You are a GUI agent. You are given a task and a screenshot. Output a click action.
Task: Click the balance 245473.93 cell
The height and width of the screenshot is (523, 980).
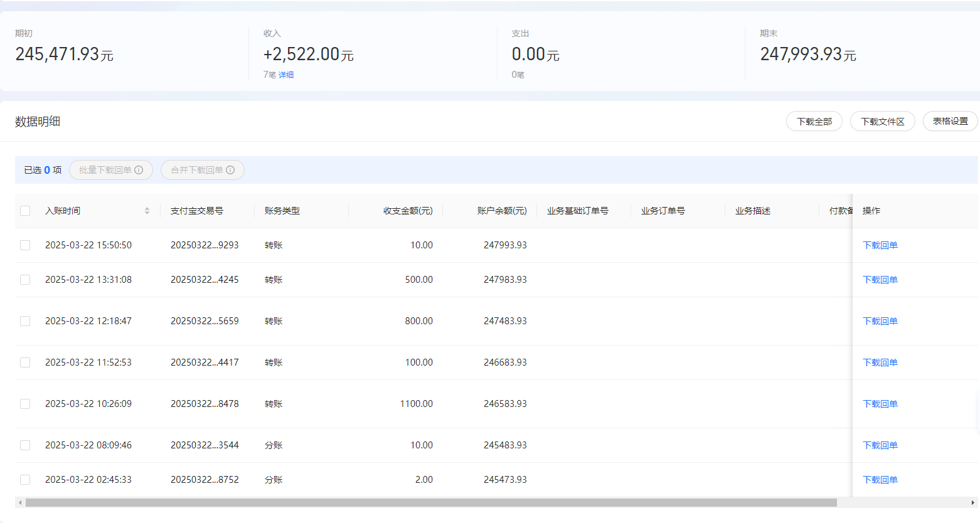click(505, 480)
